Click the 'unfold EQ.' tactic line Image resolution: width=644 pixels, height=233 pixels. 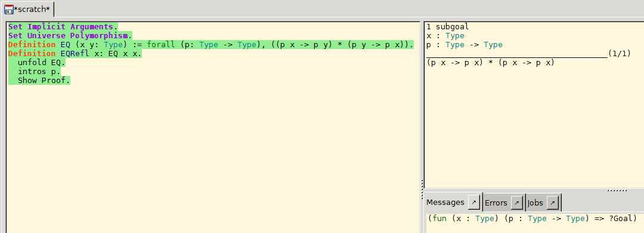coord(42,63)
